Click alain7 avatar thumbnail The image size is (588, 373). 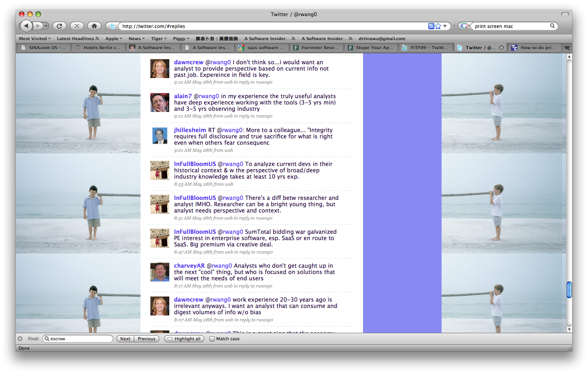click(x=160, y=103)
